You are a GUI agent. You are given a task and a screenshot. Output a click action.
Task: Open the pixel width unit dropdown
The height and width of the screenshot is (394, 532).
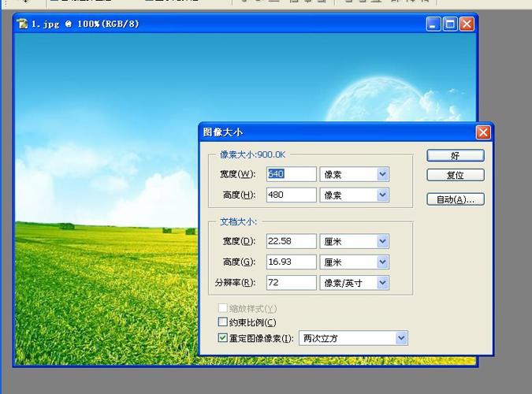pyautogui.click(x=382, y=174)
